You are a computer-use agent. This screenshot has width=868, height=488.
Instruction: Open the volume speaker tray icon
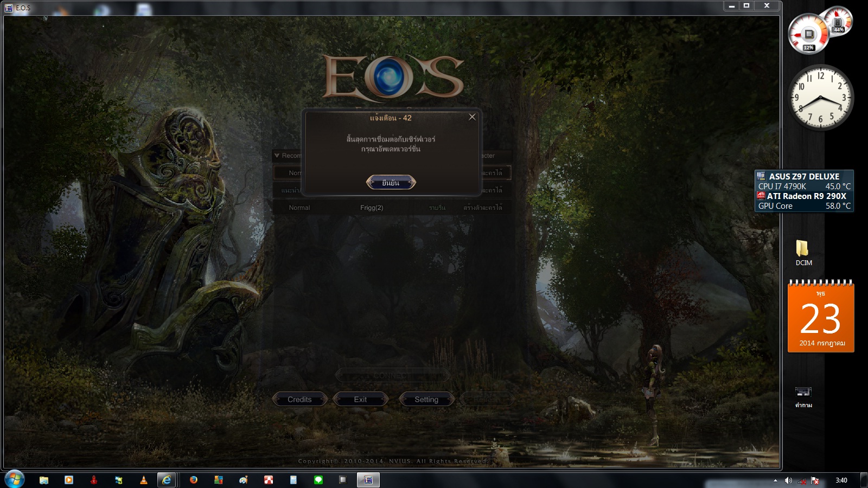click(x=788, y=480)
